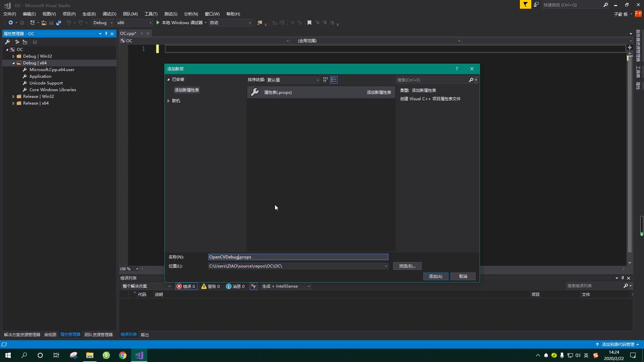644x362 pixels.
Task: Open the Tools (工具) menu
Action: (151, 14)
